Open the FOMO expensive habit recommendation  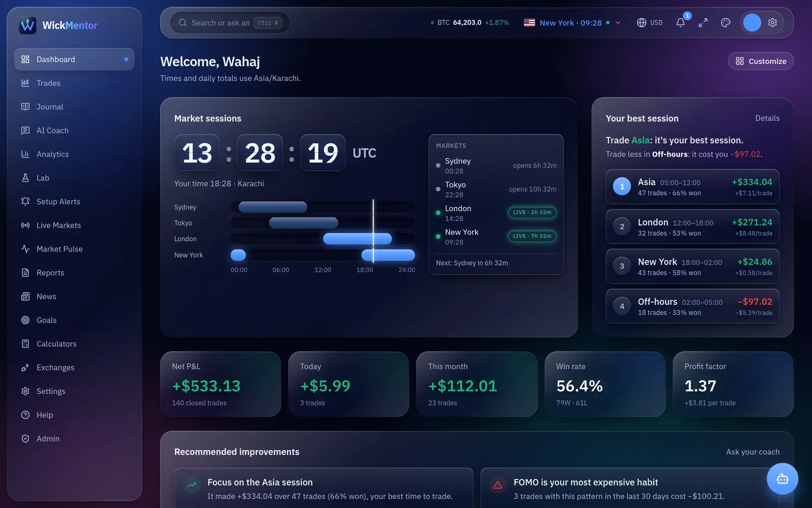[x=630, y=488]
